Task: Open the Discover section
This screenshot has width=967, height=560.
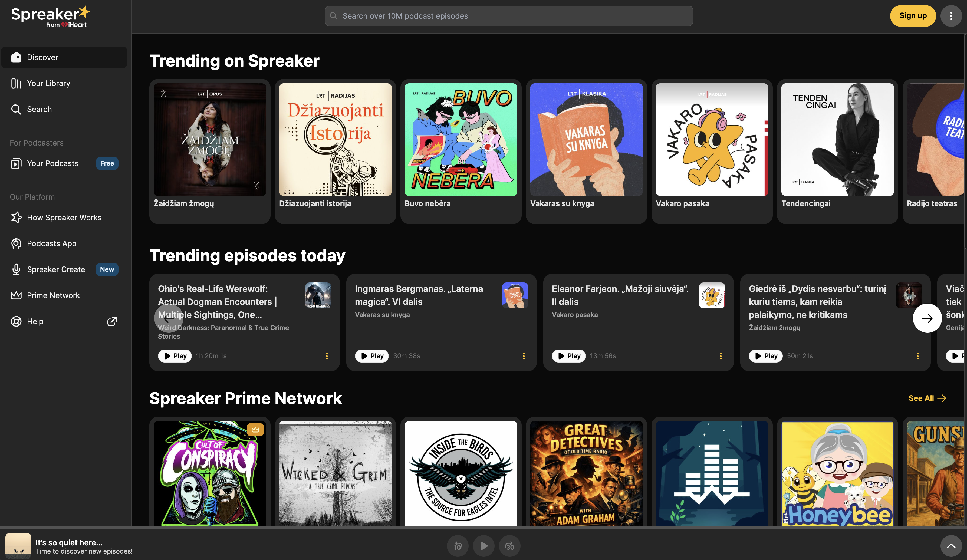Action: (x=42, y=57)
